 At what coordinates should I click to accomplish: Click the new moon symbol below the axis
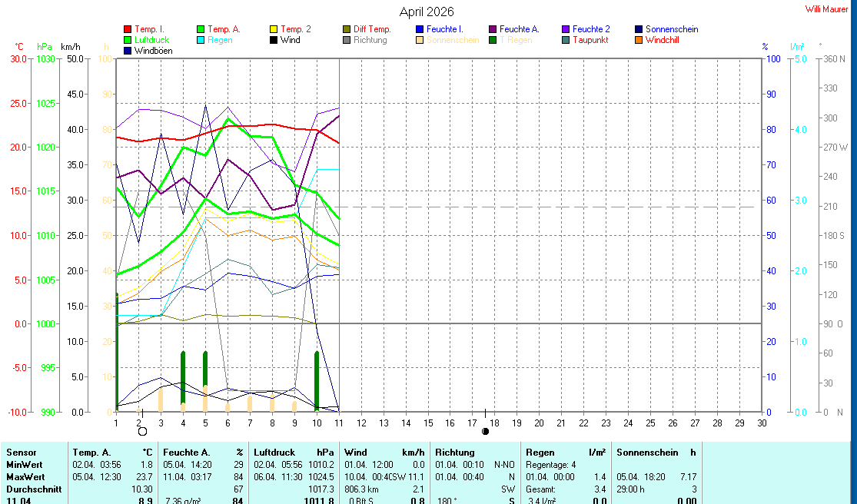coord(485,432)
